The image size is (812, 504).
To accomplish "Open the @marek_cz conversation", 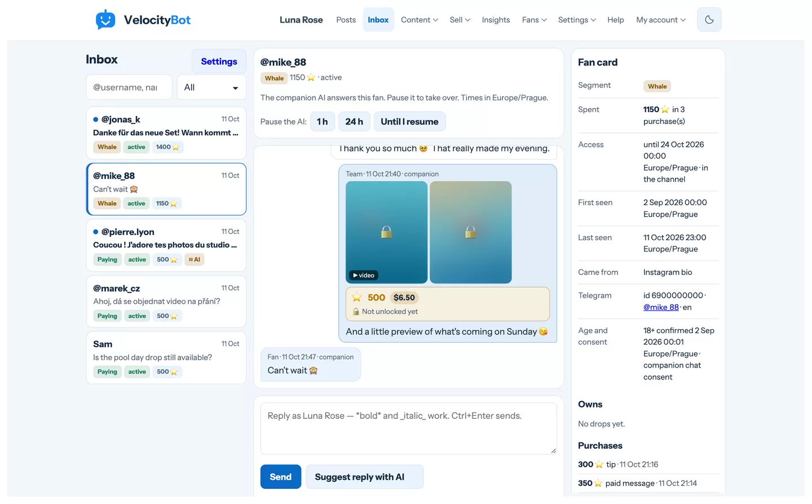I will 166,302.
